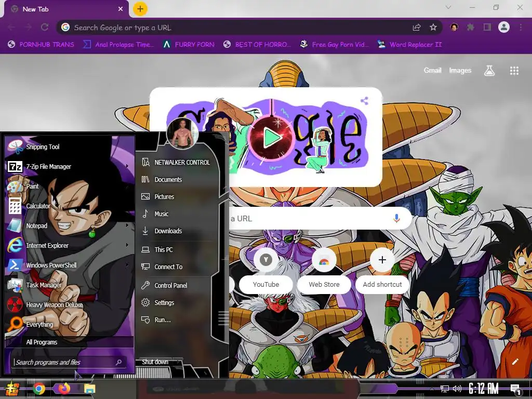
Task: Go to Gmail
Action: coord(432,70)
